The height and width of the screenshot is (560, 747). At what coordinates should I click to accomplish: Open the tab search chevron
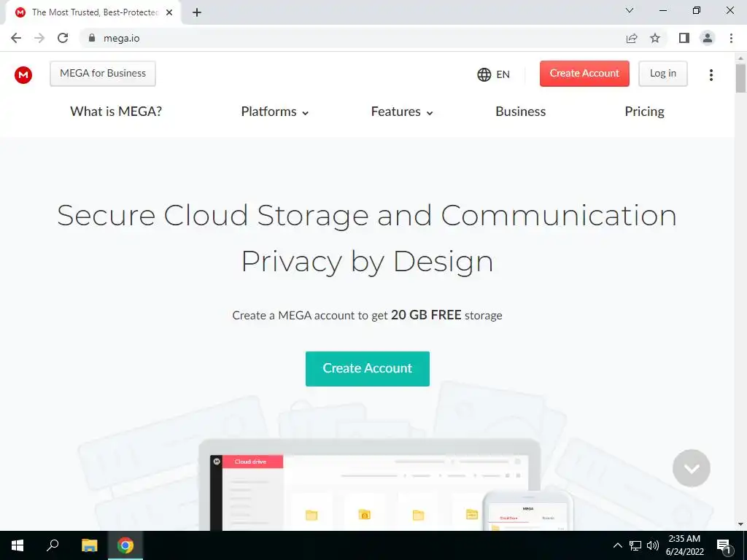630,10
